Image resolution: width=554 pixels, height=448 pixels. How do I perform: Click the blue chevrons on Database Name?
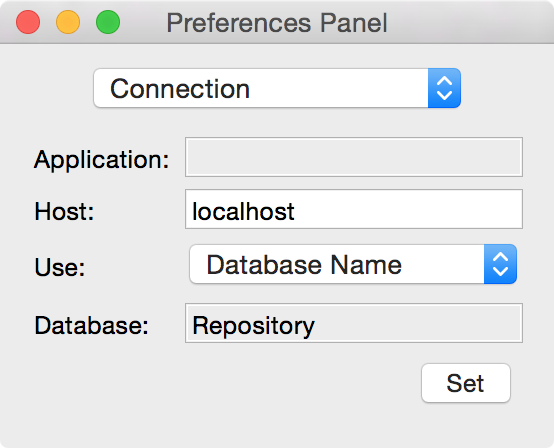[500, 264]
